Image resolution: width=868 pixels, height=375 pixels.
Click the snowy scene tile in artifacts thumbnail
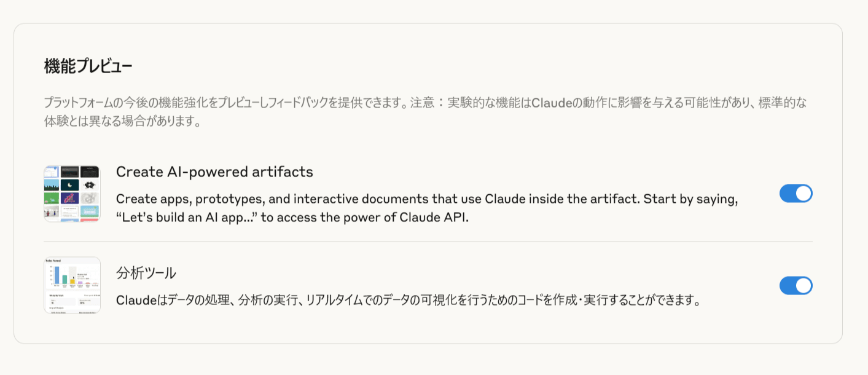[52, 211]
